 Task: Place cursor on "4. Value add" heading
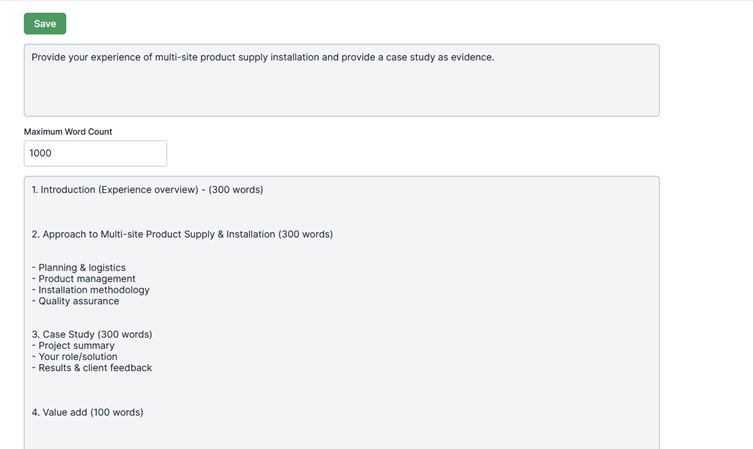59,412
